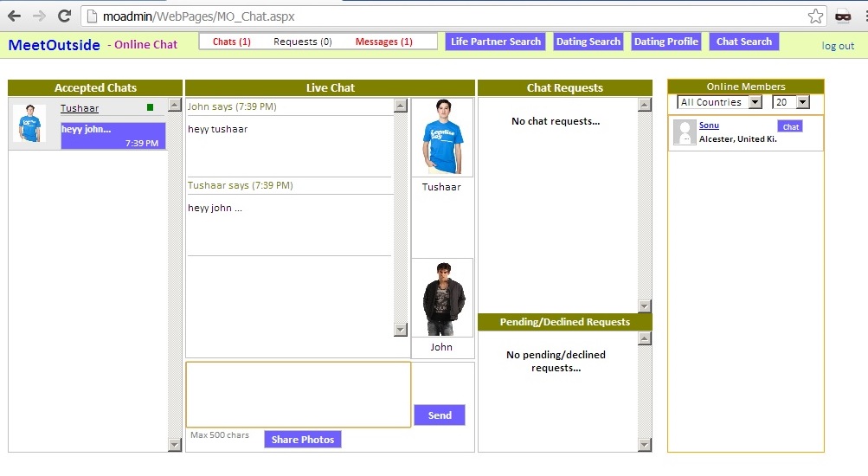Open Dating Search
Image resolution: width=868 pixels, height=476 pixels.
pyautogui.click(x=588, y=42)
